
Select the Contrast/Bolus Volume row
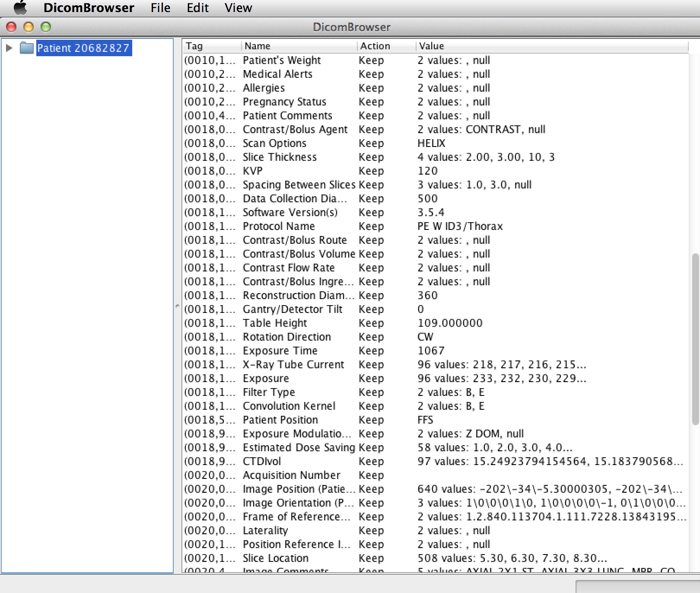click(x=436, y=254)
